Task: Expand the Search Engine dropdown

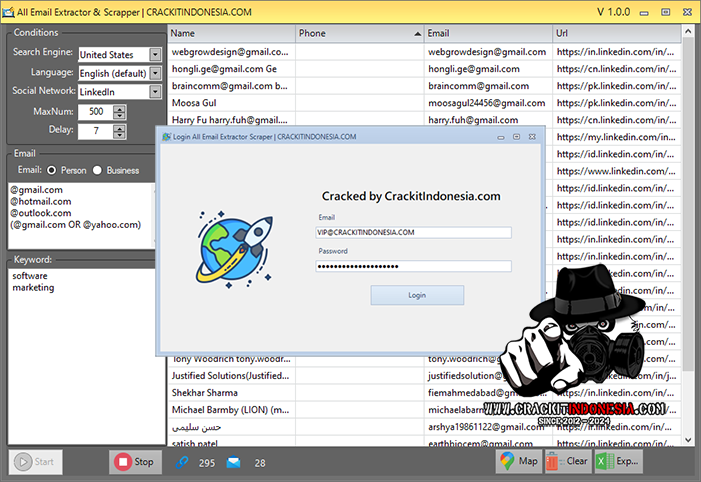Action: [155, 55]
